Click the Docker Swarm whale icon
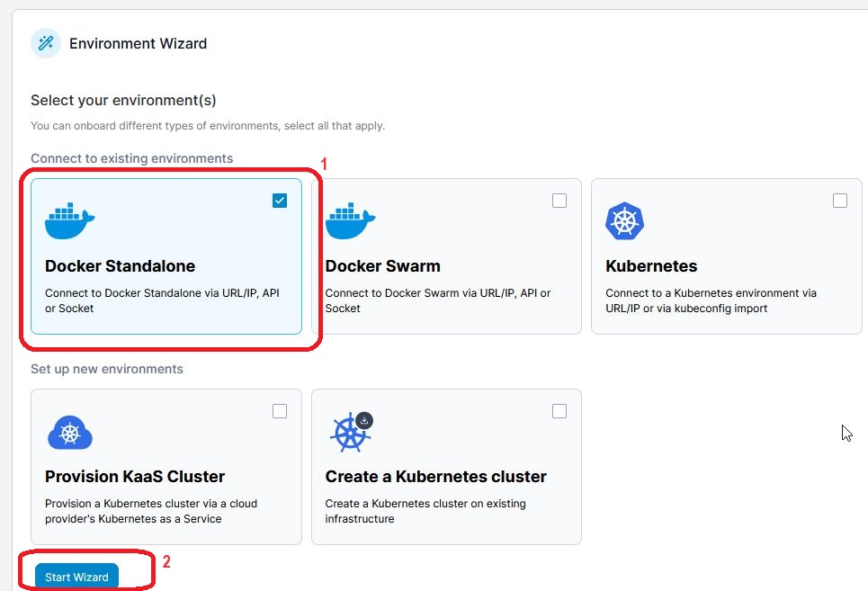Screen dimensions: 868x591 (350, 220)
